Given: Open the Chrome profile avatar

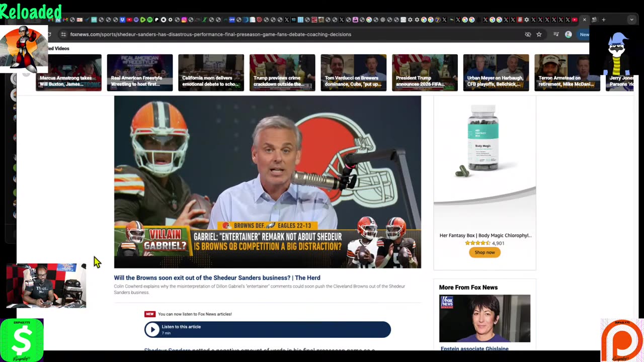Looking at the screenshot, I should (569, 34).
